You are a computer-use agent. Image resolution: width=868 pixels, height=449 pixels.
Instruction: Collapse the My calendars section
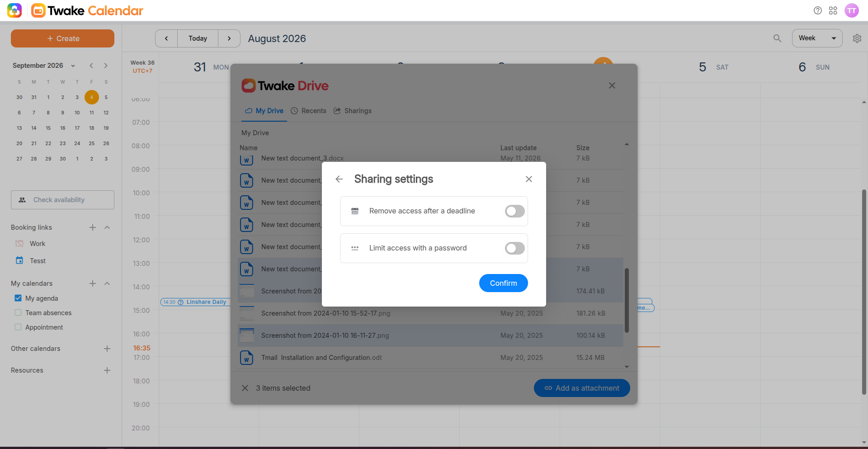point(107,284)
